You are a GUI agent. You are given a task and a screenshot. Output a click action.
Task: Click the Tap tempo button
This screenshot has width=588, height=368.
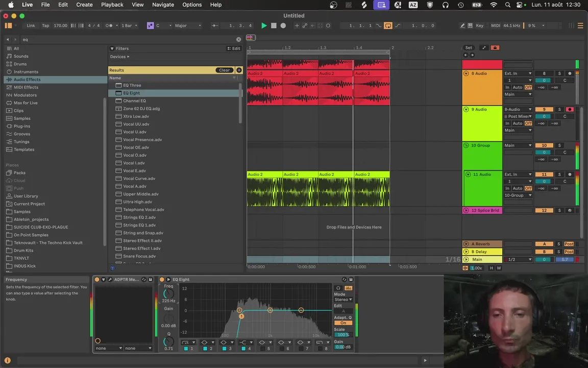[x=45, y=26]
